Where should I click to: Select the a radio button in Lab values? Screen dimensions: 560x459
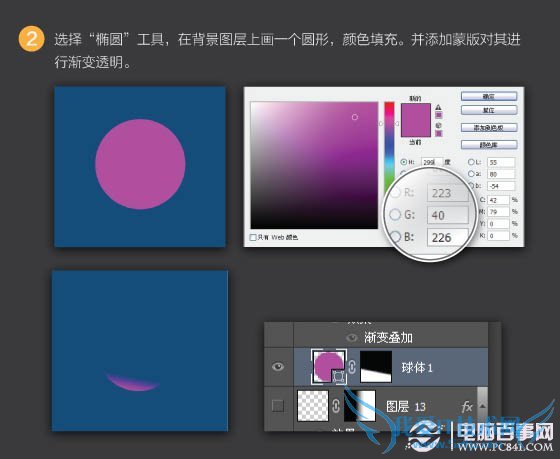471,174
